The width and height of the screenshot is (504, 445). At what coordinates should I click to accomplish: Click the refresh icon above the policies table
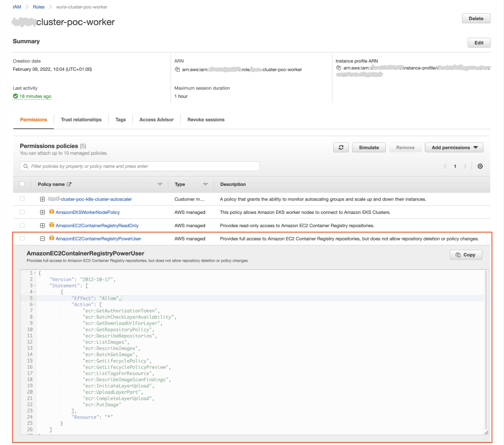[x=341, y=147]
